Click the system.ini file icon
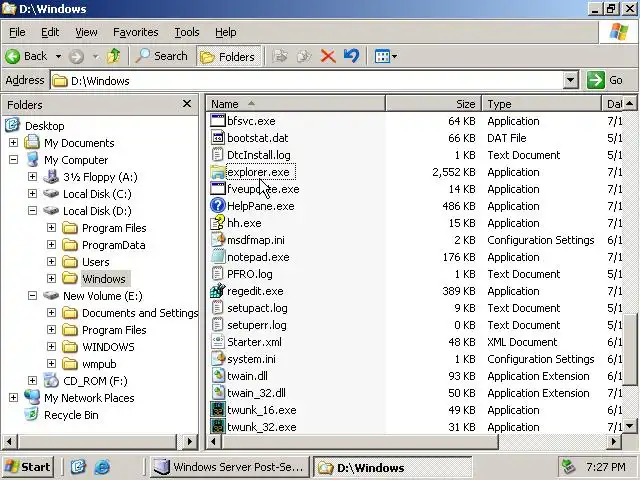Screen dimensions: 640x480 pyautogui.click(x=218, y=359)
